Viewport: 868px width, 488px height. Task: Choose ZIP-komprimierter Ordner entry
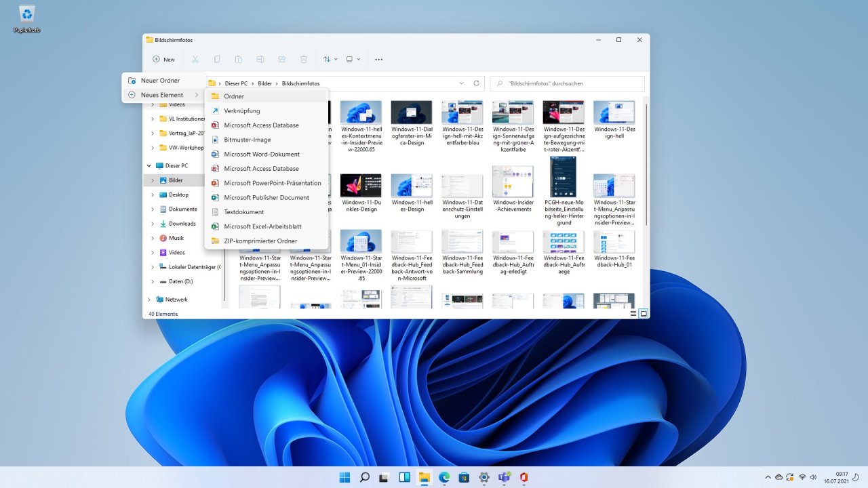click(267, 241)
